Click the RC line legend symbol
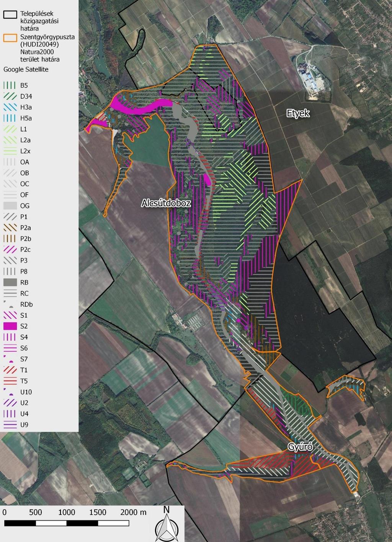This screenshot has width=392, height=542. pyautogui.click(x=10, y=294)
